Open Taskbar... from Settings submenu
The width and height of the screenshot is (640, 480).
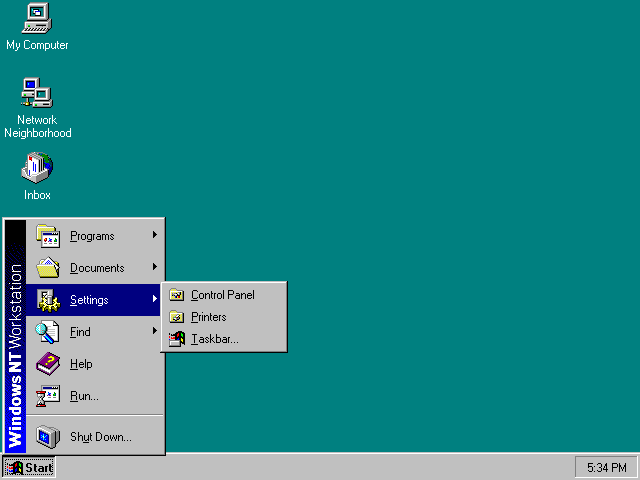[x=224, y=339]
